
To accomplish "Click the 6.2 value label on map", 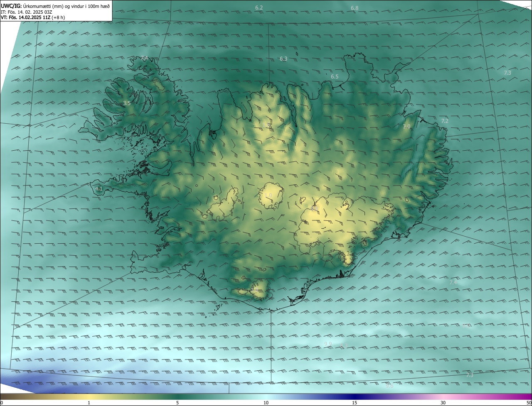I will [259, 8].
